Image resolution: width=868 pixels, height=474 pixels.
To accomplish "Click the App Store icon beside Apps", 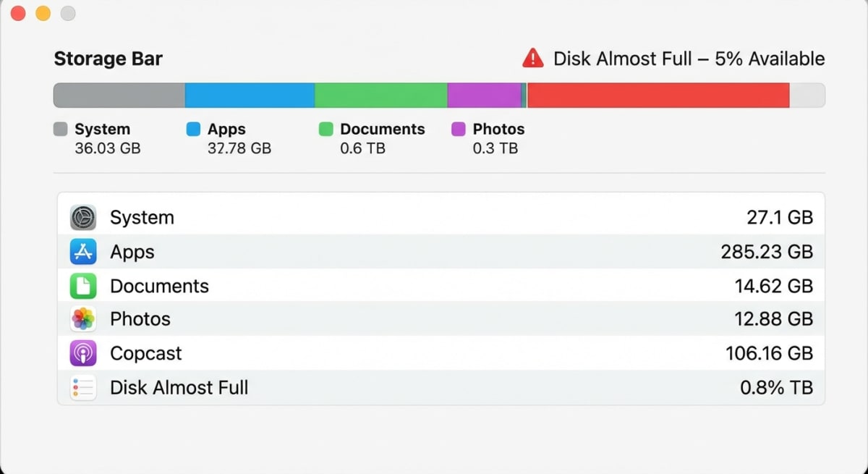I will (x=82, y=251).
